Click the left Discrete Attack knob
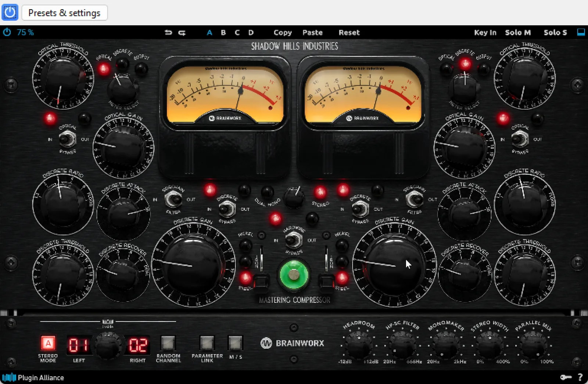Image resolution: width=588 pixels, height=384 pixels. click(123, 214)
